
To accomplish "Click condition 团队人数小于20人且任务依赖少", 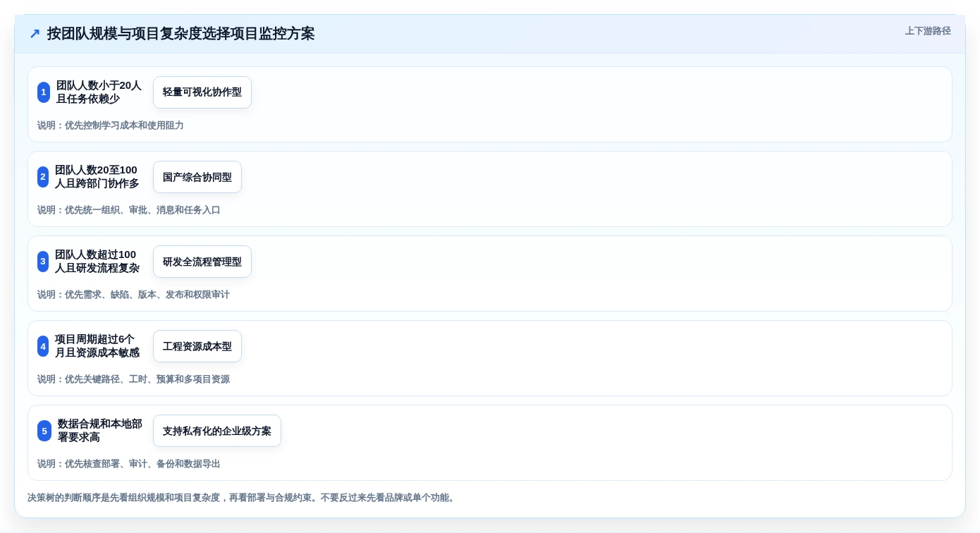I will point(99,92).
